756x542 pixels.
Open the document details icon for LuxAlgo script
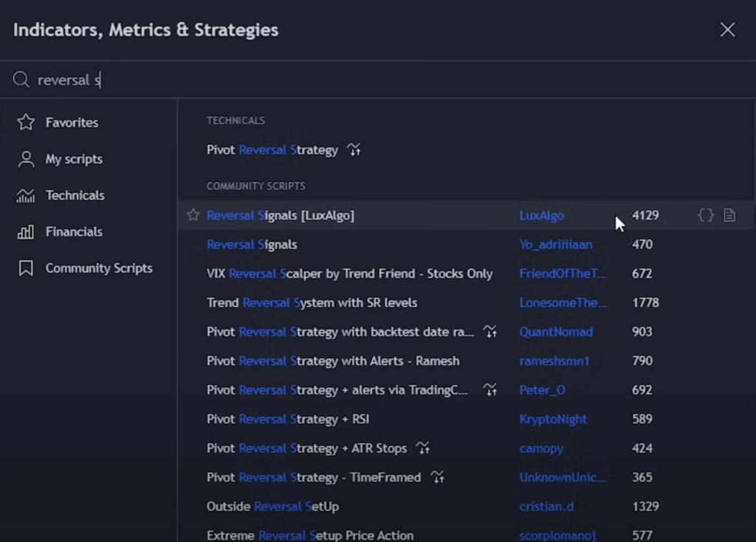pos(729,216)
